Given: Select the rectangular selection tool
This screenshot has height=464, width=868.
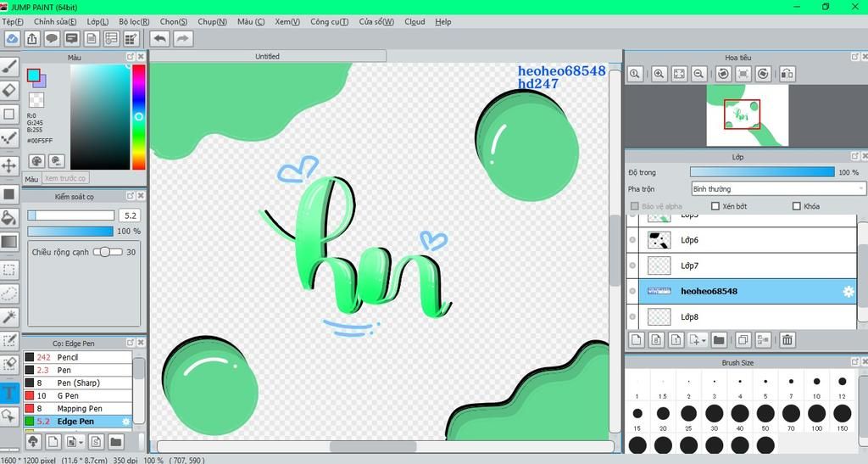Looking at the screenshot, I should point(8,270).
